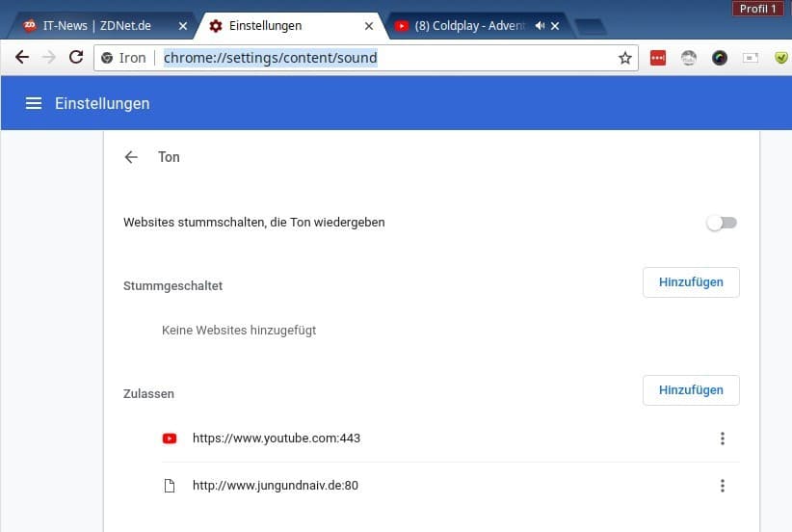This screenshot has width=792, height=532.
Task: Click the Profil 1 profile button
Action: 758,9
